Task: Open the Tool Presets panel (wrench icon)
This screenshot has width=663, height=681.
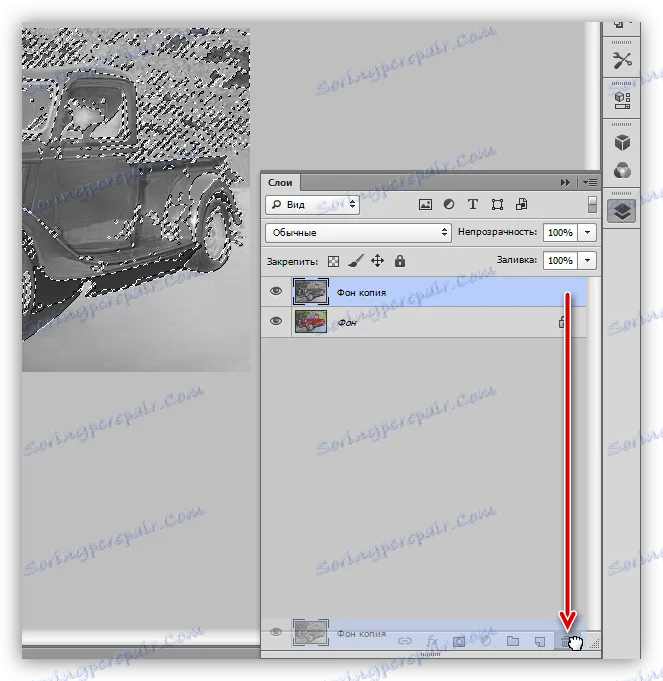Action: [x=622, y=60]
